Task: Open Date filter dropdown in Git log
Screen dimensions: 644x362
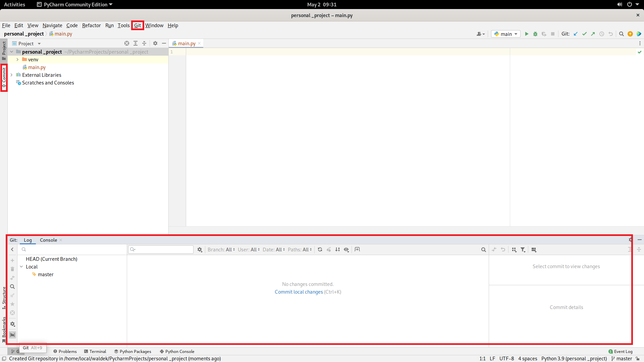Action: pos(274,249)
